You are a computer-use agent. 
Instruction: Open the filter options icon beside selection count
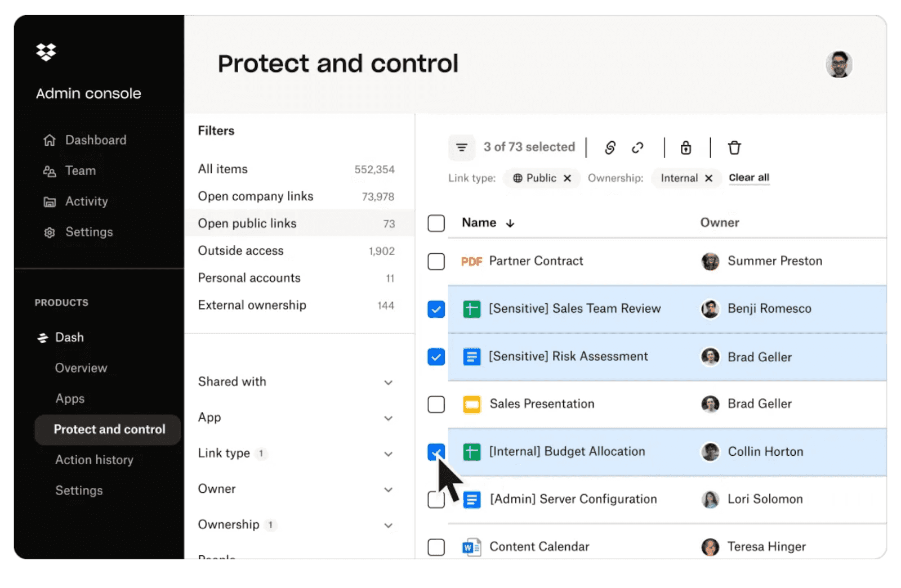tap(462, 147)
